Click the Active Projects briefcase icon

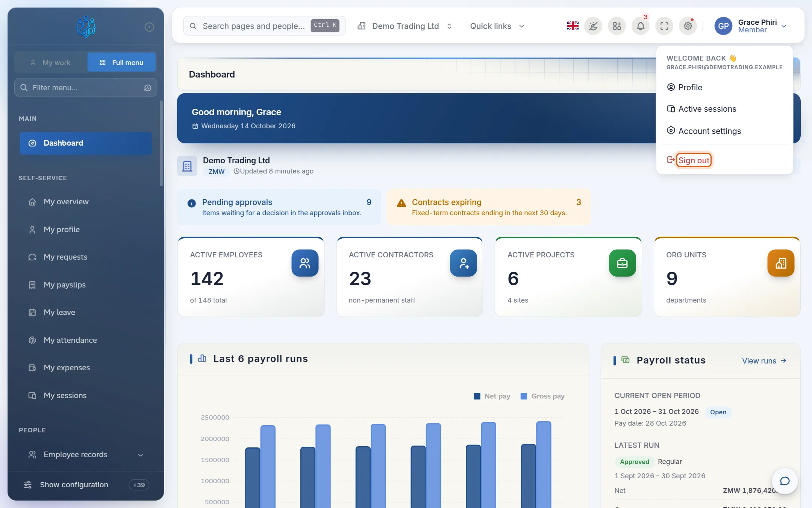[623, 263]
